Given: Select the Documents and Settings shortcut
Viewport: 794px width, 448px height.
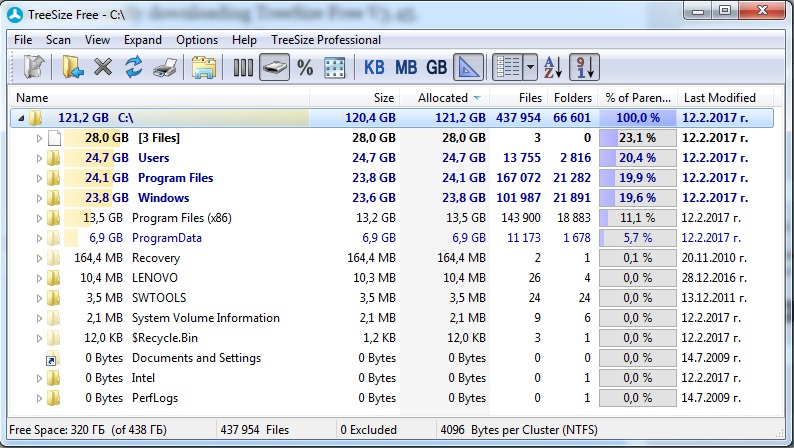Looking at the screenshot, I should click(x=196, y=358).
